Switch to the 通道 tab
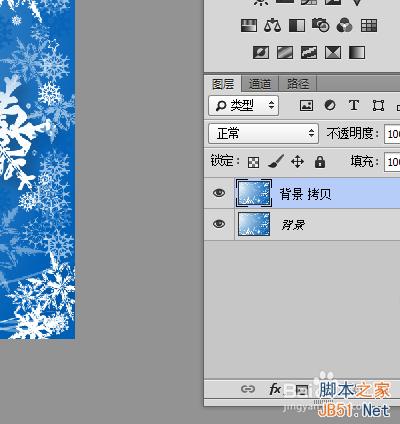Screen dimensions: 400x424 260,84
